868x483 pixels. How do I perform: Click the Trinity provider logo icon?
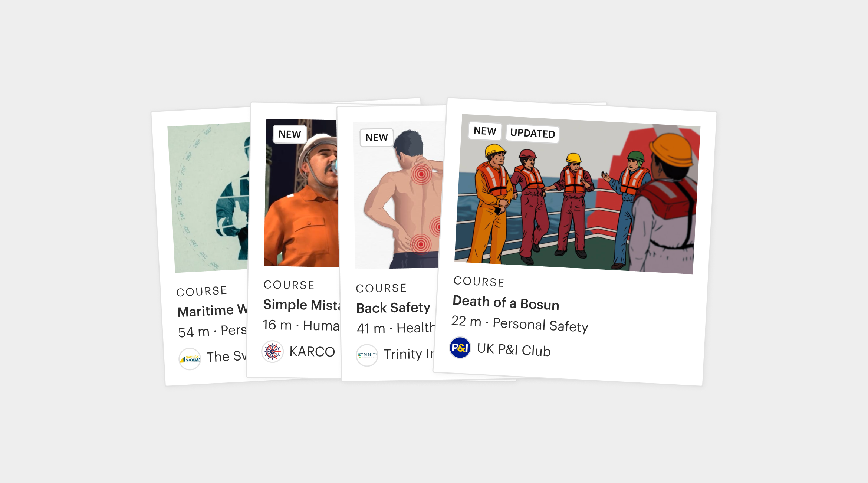click(367, 355)
